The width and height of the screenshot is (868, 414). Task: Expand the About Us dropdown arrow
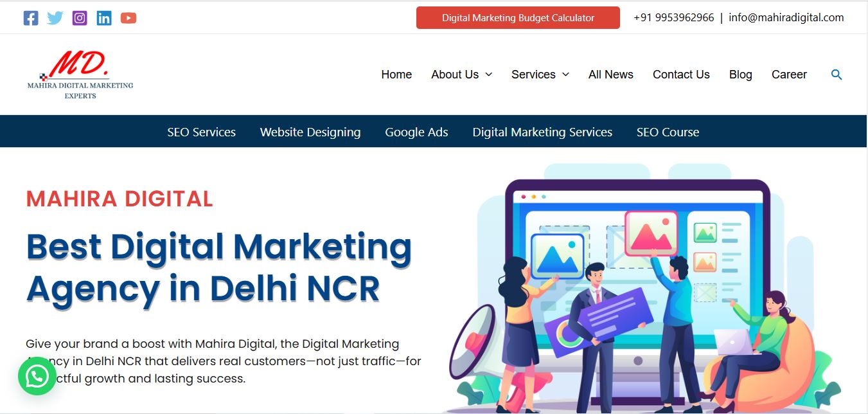point(488,75)
